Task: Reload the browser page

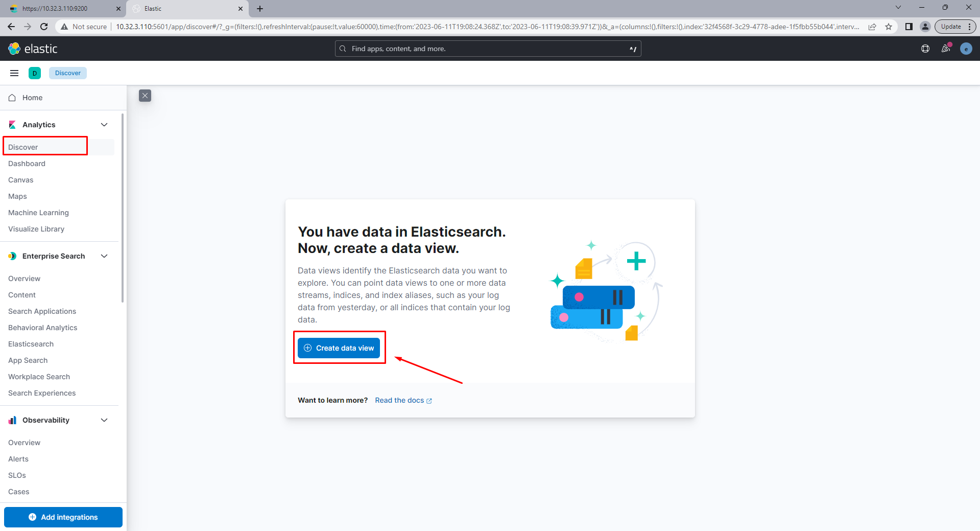Action: [x=44, y=27]
